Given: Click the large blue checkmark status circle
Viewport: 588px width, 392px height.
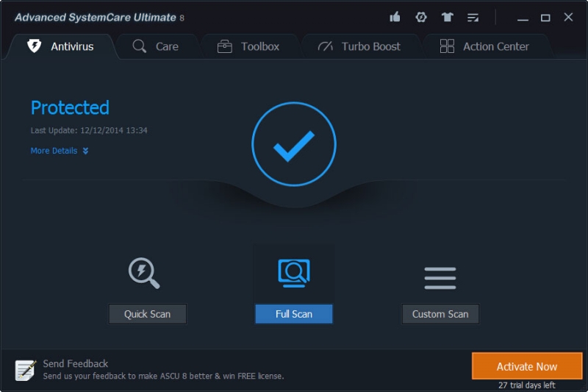Looking at the screenshot, I should click(294, 144).
